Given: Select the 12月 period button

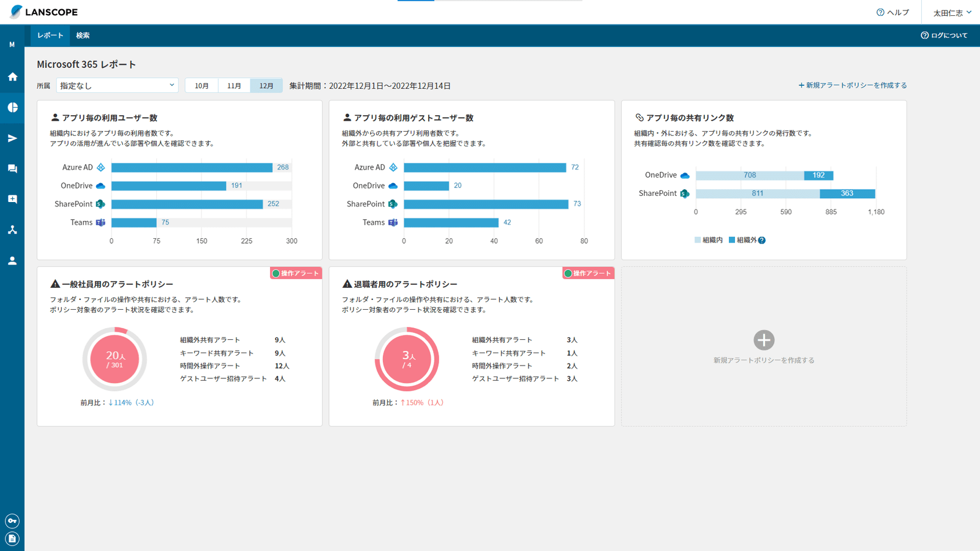Looking at the screenshot, I should (x=266, y=86).
